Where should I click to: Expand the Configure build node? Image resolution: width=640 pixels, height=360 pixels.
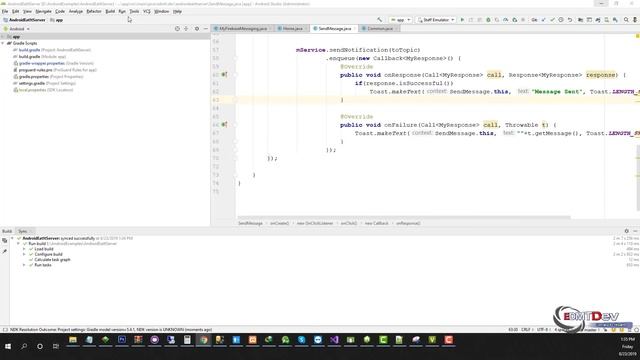tap(24, 254)
